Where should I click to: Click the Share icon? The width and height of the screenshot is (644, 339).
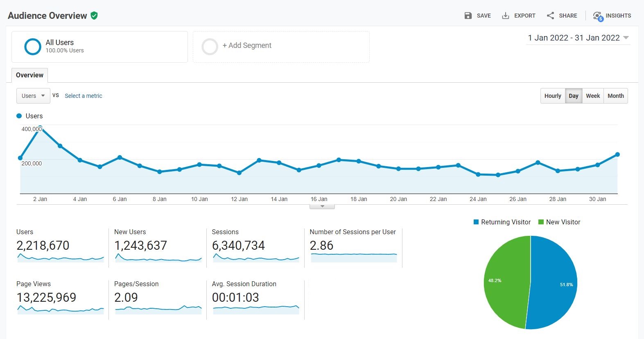tap(550, 16)
